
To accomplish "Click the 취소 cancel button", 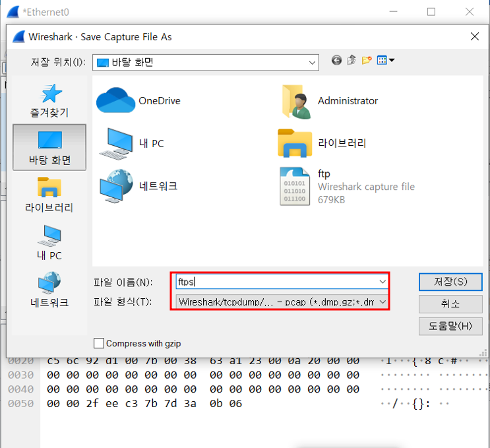I will [x=450, y=304].
